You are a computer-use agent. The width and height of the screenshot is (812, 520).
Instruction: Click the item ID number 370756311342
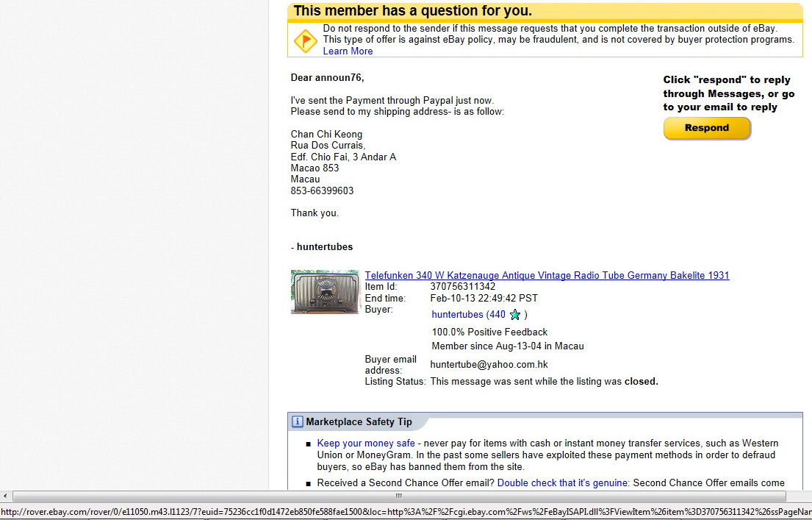(462, 286)
